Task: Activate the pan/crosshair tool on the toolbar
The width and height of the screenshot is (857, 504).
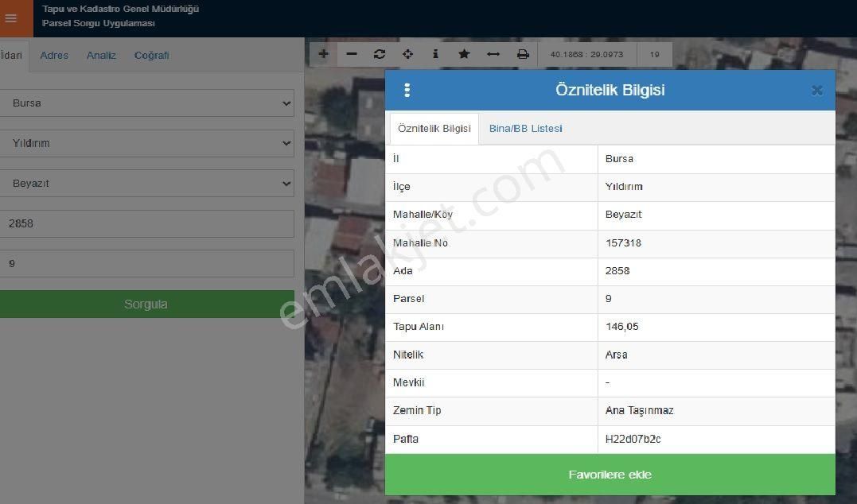Action: pyautogui.click(x=407, y=53)
